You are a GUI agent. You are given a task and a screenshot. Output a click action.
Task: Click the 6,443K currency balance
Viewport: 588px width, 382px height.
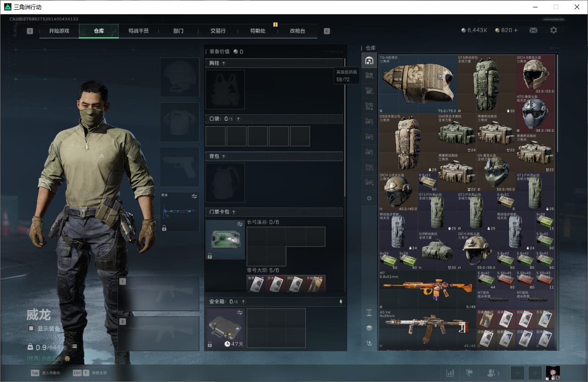click(x=474, y=30)
